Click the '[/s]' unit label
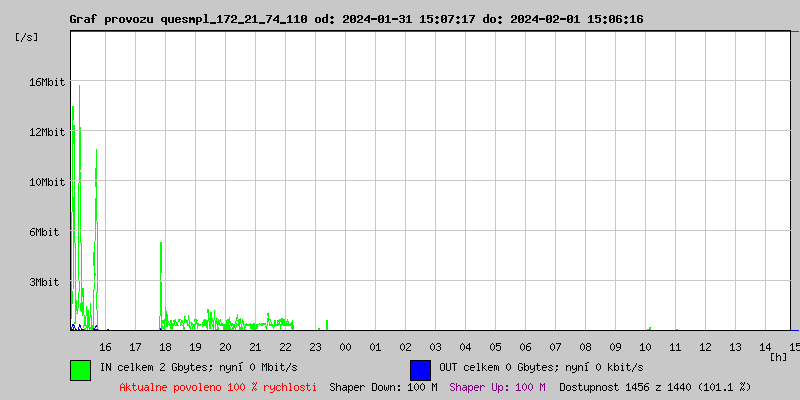The width and height of the screenshot is (800, 400). [x=27, y=37]
